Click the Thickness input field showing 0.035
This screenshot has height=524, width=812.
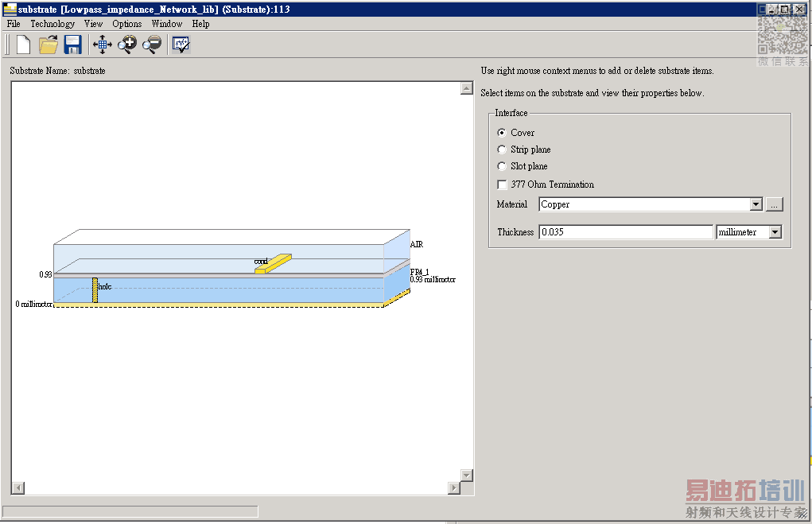[626, 232]
